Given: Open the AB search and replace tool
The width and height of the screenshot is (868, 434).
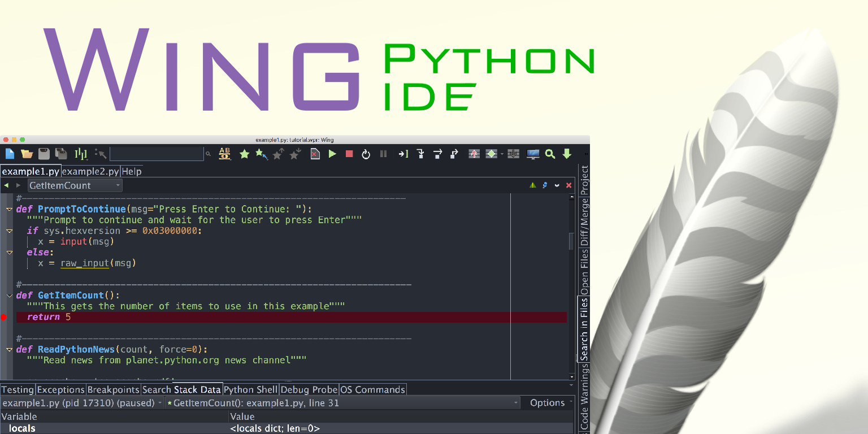Looking at the screenshot, I should pos(225,154).
